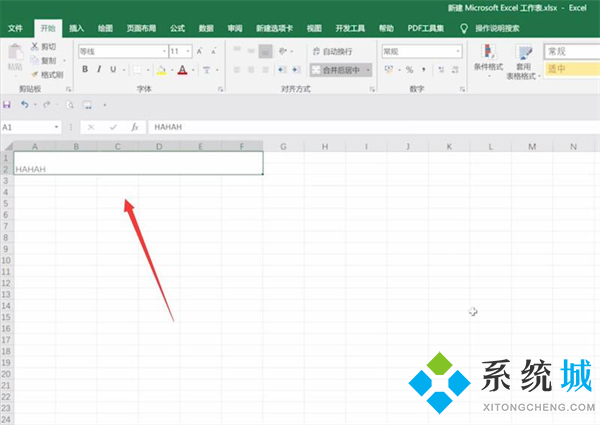Viewport: 600px width, 425px height.
Task: Click the borders icon in the font group
Action: click(137, 70)
